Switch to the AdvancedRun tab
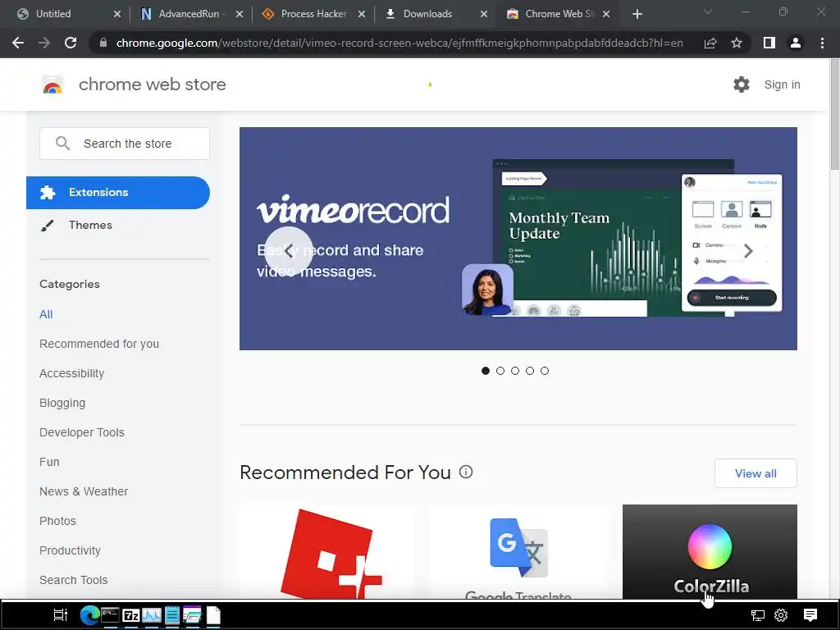The width and height of the screenshot is (840, 630). pos(192,14)
